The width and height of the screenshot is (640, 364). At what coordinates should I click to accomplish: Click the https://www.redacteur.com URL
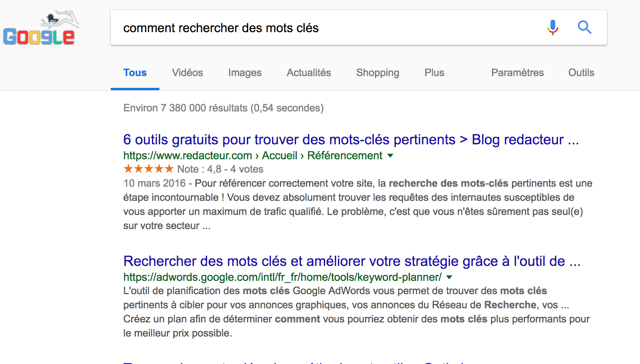[188, 156]
